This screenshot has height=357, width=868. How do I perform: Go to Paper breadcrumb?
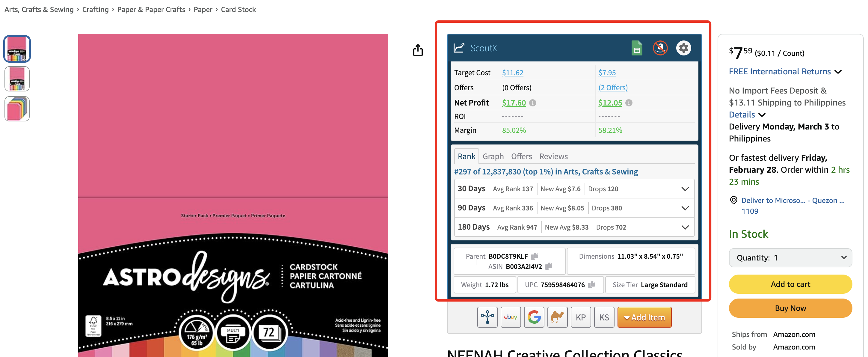203,9
